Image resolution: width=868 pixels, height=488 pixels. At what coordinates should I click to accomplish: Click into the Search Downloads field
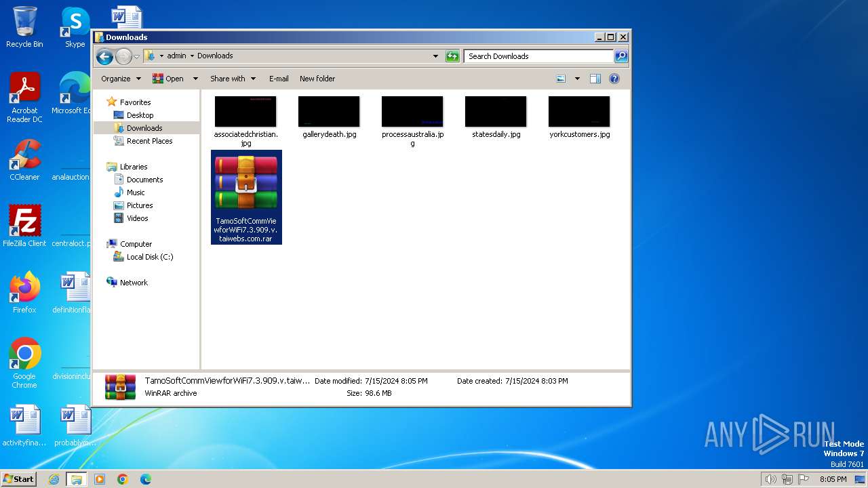(x=539, y=56)
